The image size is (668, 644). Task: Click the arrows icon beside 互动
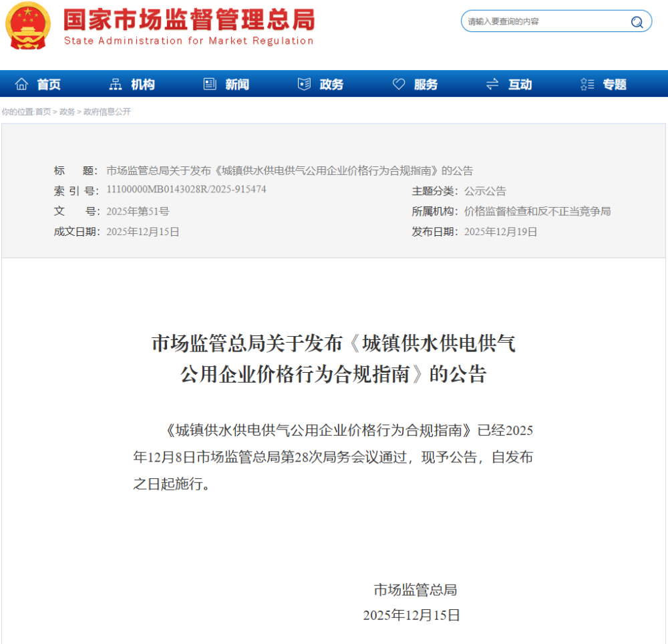[492, 84]
